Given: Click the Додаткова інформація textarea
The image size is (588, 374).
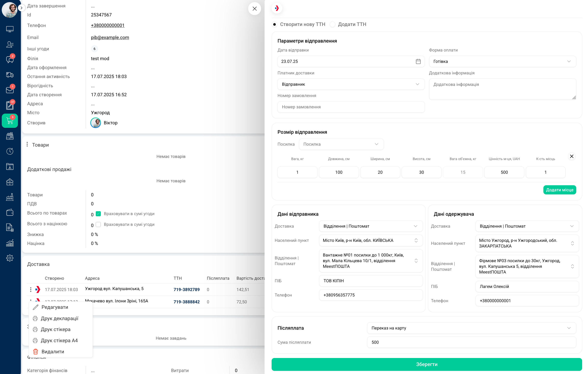Looking at the screenshot, I should (x=502, y=89).
